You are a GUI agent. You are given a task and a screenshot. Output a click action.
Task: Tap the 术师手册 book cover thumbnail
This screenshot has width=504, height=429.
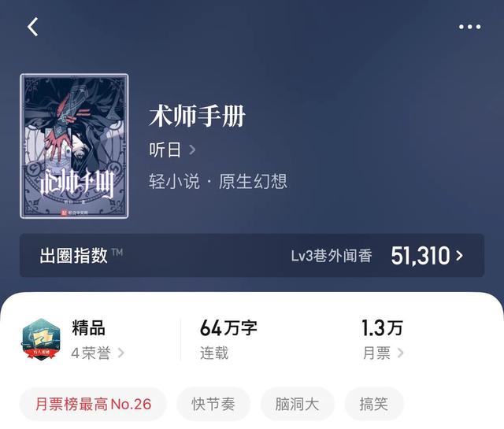(74, 146)
